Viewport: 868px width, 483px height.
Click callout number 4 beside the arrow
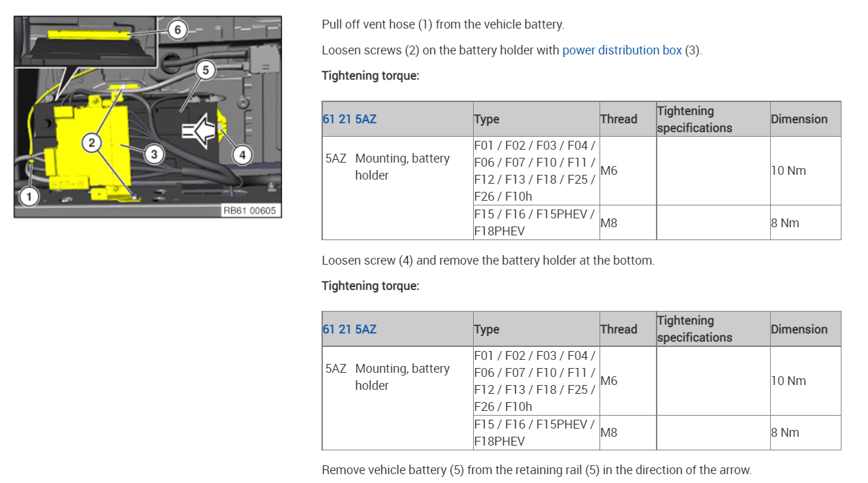click(x=242, y=154)
